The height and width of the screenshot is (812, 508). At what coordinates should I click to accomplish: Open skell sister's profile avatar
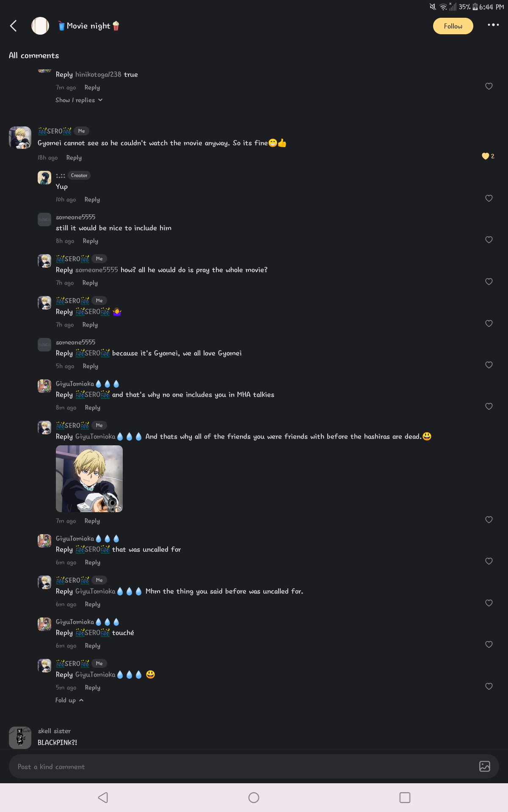click(x=20, y=738)
